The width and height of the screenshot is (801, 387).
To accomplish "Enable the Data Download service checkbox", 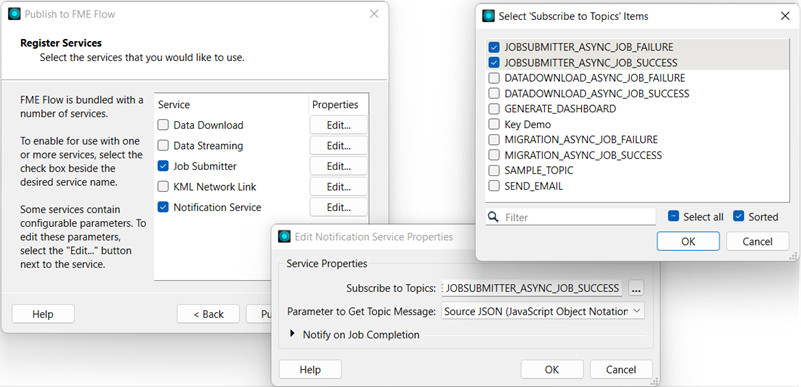I will (x=163, y=125).
